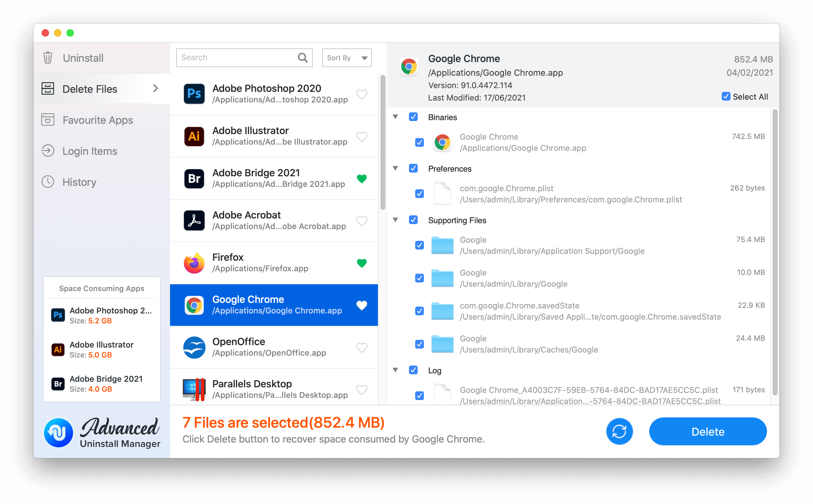This screenshot has height=504, width=813.
Task: Click Photoshop icon in Space Consuming Apps
Action: [x=58, y=315]
